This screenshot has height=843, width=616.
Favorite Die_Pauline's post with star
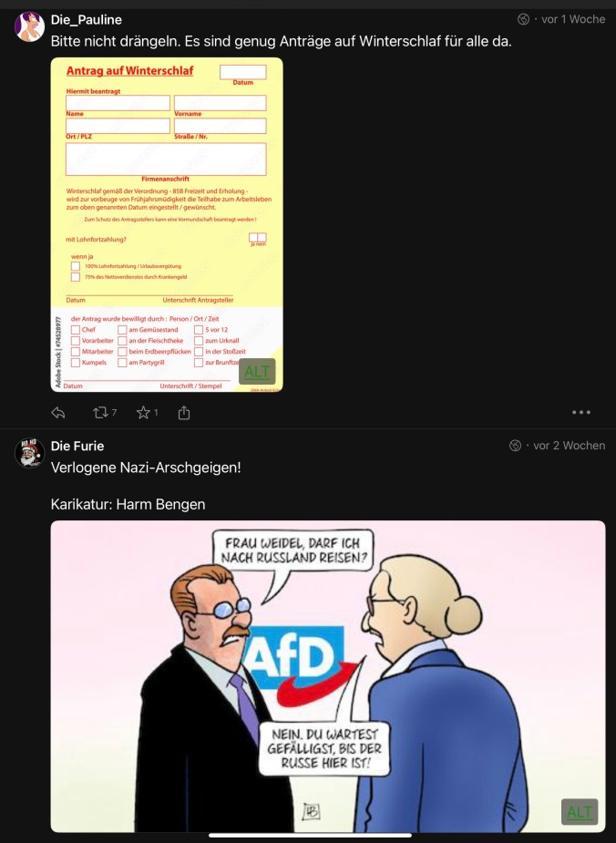pos(143,412)
